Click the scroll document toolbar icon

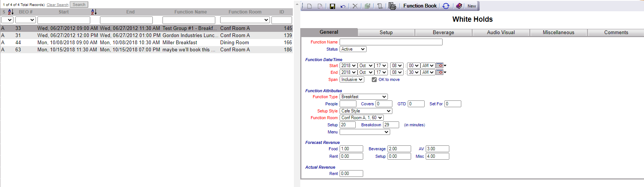pyautogui.click(x=380, y=6)
